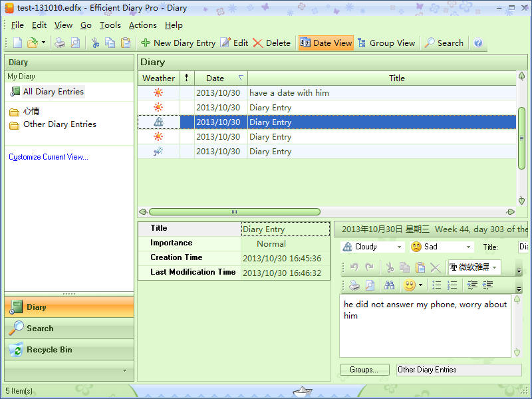
Task: Click the horizontal scrollbar of entry list
Action: 234,212
